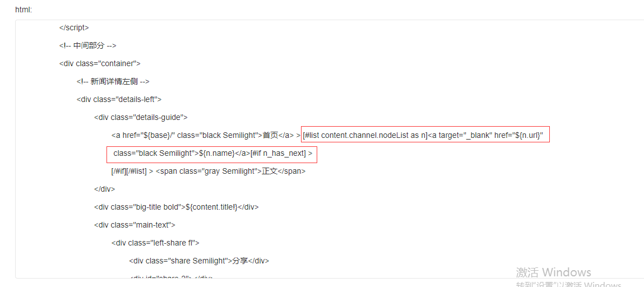Click the 中间部分 HTML comment line
This screenshot has width=644, height=287.
coord(87,45)
